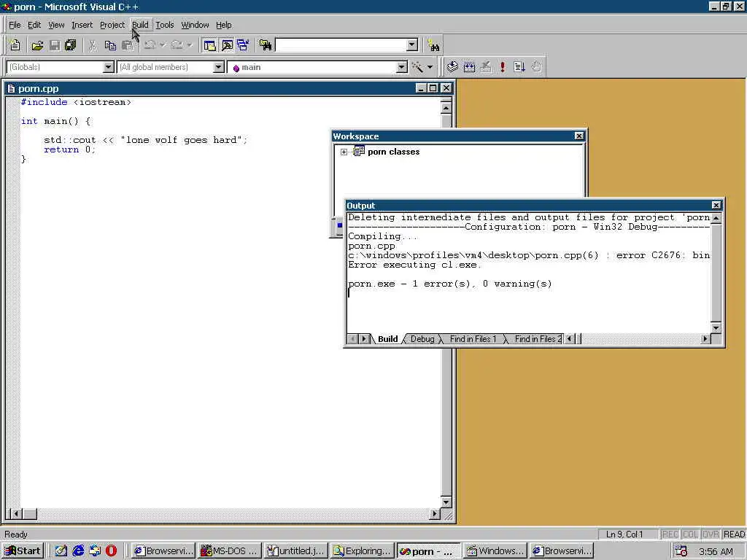
Task: Toggle the Output window toolbar button
Action: 228,45
